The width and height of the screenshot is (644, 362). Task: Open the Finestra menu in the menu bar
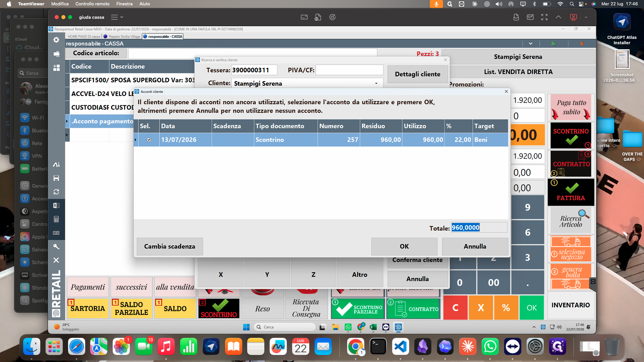[124, 4]
